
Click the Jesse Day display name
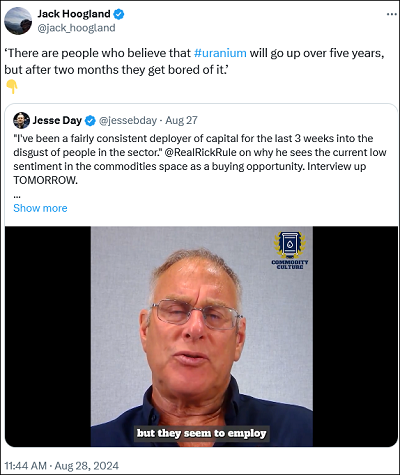(57, 120)
